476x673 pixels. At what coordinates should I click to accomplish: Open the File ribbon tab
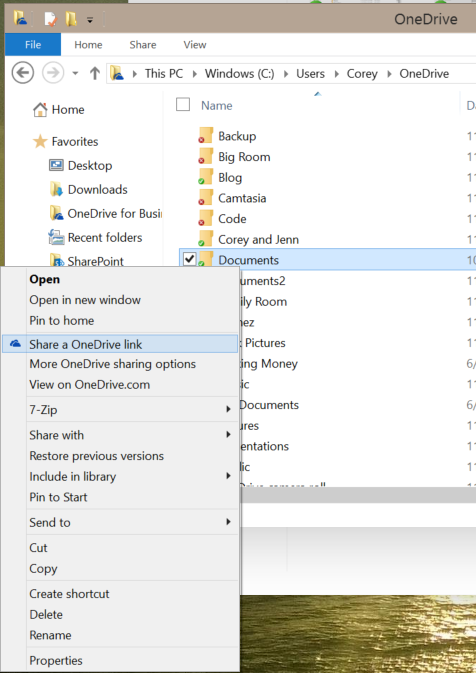coord(33,45)
